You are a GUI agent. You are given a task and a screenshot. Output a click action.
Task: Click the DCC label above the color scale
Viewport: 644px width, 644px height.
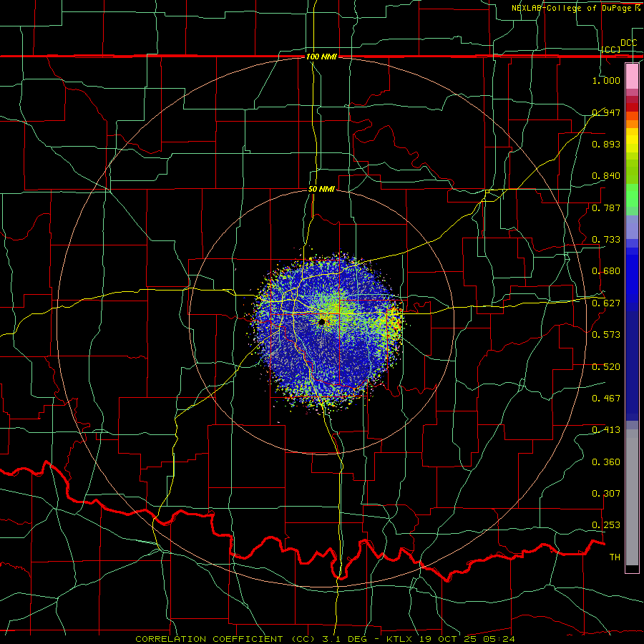click(628, 43)
